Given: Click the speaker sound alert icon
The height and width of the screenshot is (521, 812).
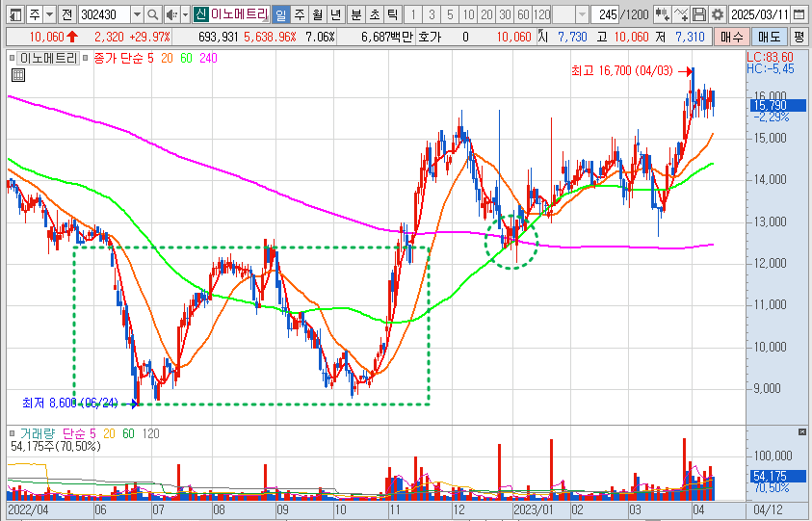Looking at the screenshot, I should [x=170, y=14].
